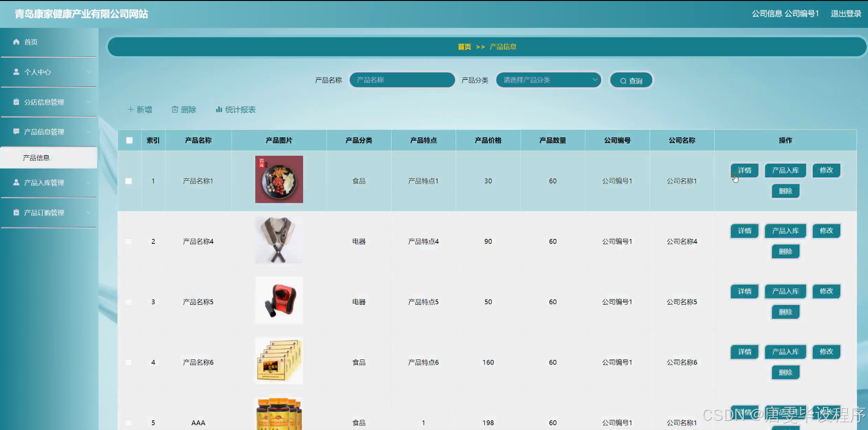868x430 pixels.
Task: Click the plus icon of 新增
Action: (130, 110)
